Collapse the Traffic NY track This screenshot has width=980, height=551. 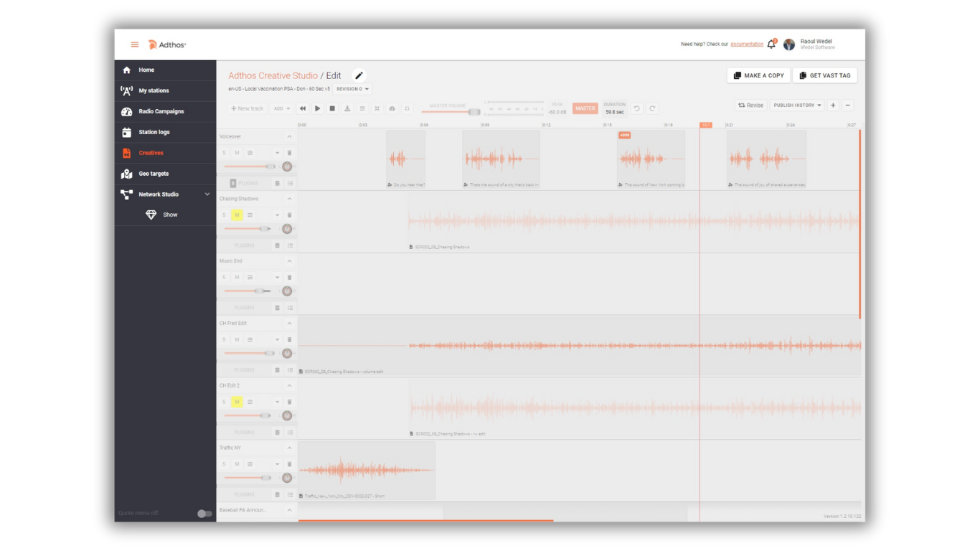pos(290,448)
